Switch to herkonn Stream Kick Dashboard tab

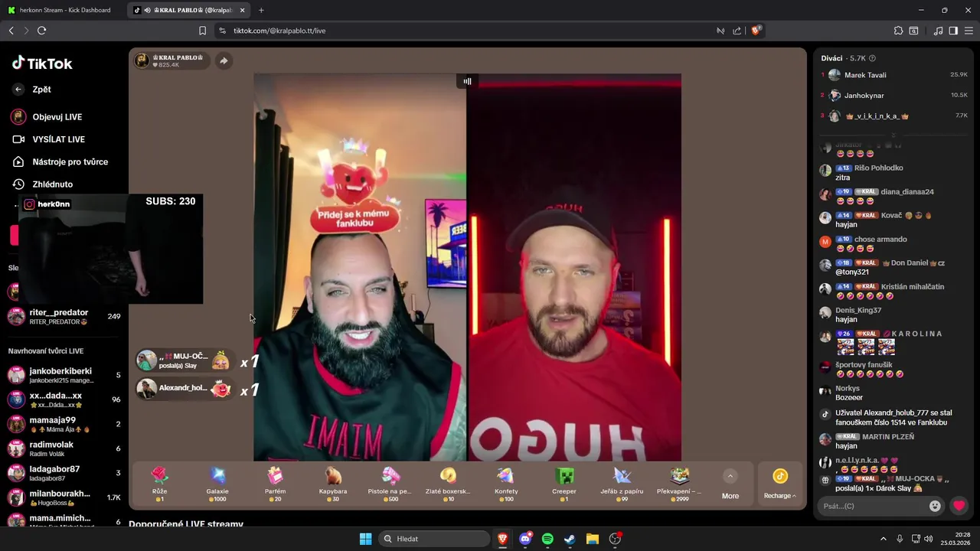point(65,10)
